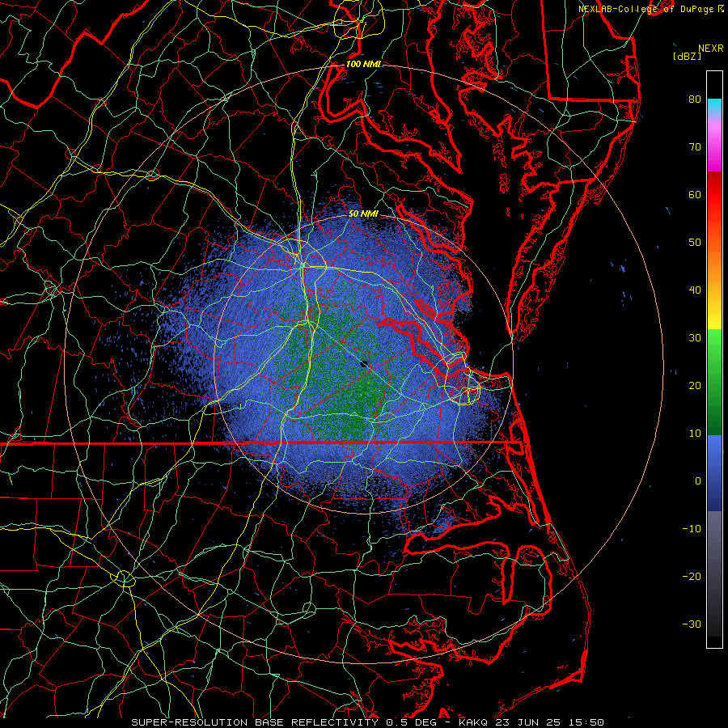Click the 70 value on the dBZ scale
The width and height of the screenshot is (728, 728).
[x=695, y=147]
